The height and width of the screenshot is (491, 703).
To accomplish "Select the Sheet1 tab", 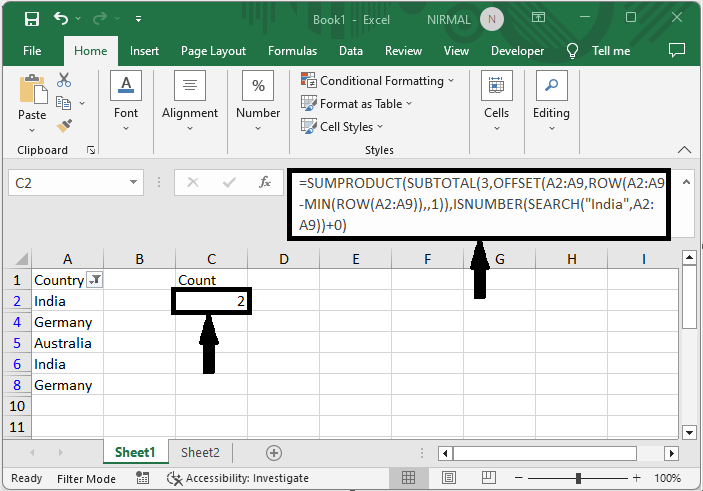I will pos(135,452).
